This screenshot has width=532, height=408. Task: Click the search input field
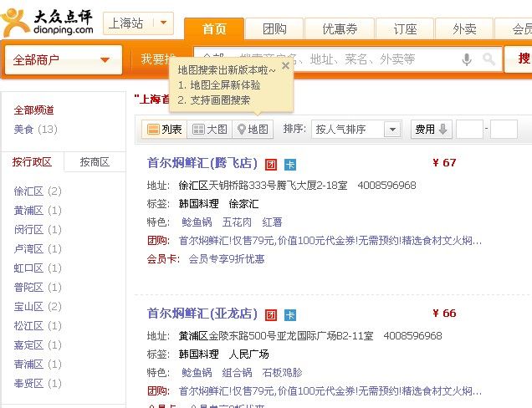pyautogui.click(x=347, y=59)
